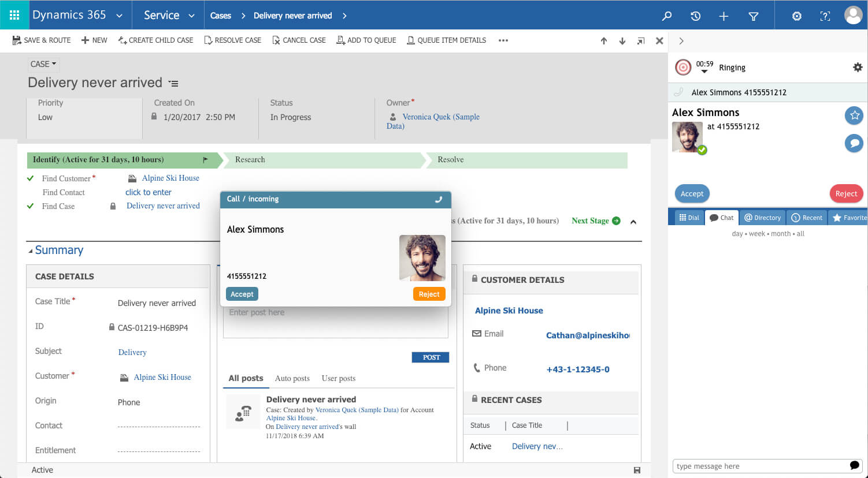Open the search magnifier in top navigation
The image size is (868, 478).
(667, 16)
